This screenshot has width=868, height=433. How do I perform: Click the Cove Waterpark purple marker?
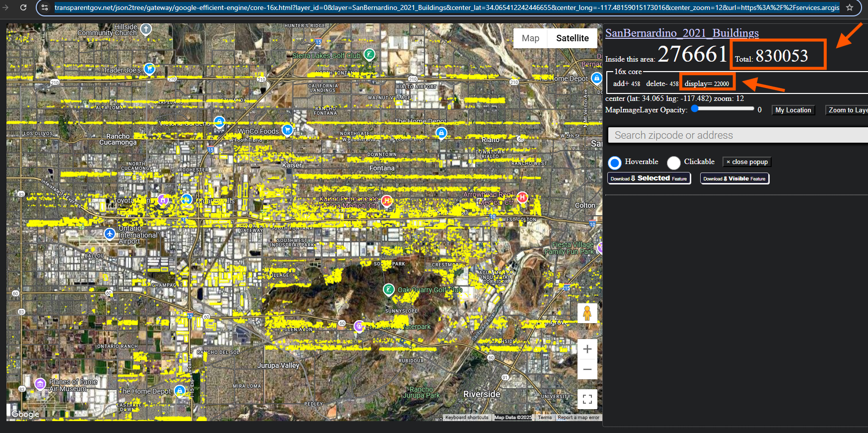[x=359, y=326]
